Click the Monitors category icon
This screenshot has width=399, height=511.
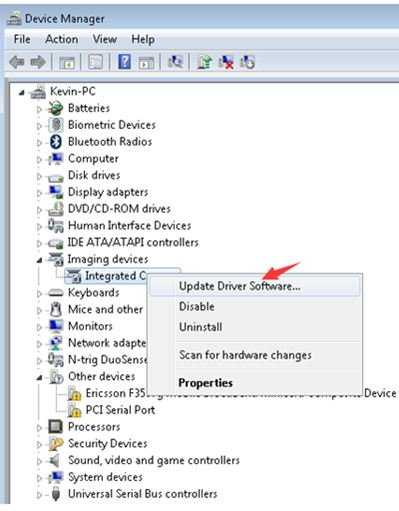55,326
